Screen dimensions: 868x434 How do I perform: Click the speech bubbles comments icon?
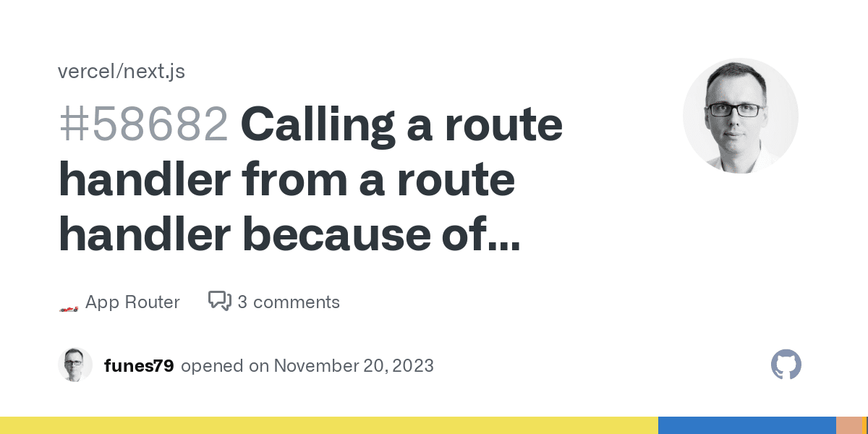coord(220,302)
